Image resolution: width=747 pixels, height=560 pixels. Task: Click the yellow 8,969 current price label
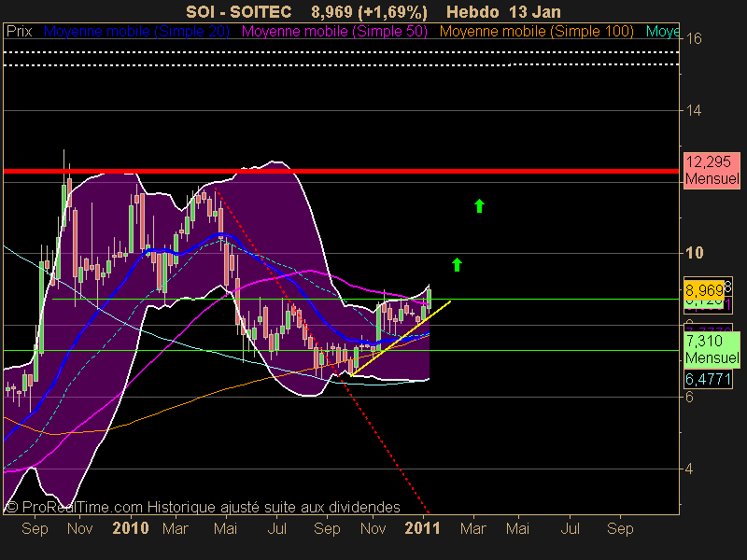click(704, 289)
